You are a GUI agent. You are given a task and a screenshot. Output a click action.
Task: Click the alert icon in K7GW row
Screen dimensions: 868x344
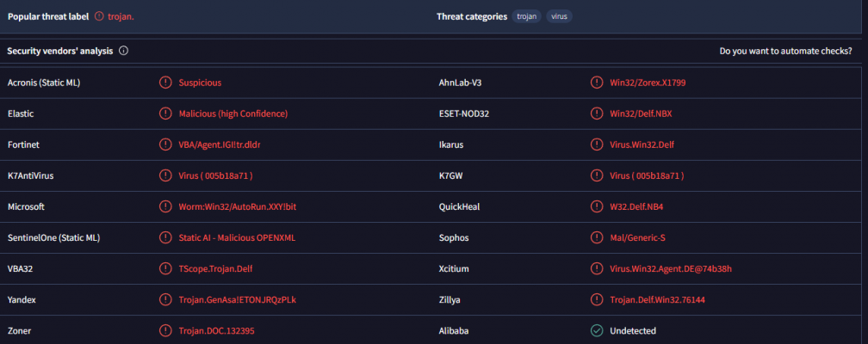596,175
